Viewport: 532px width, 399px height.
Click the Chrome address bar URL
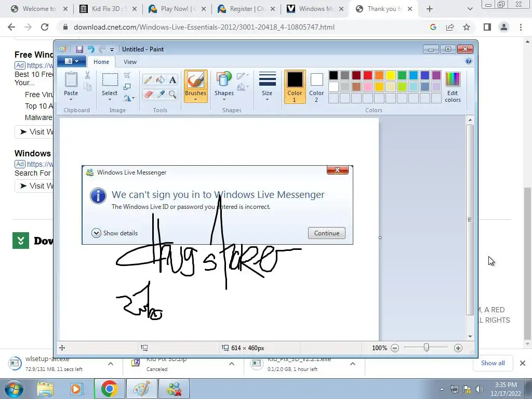tap(204, 27)
